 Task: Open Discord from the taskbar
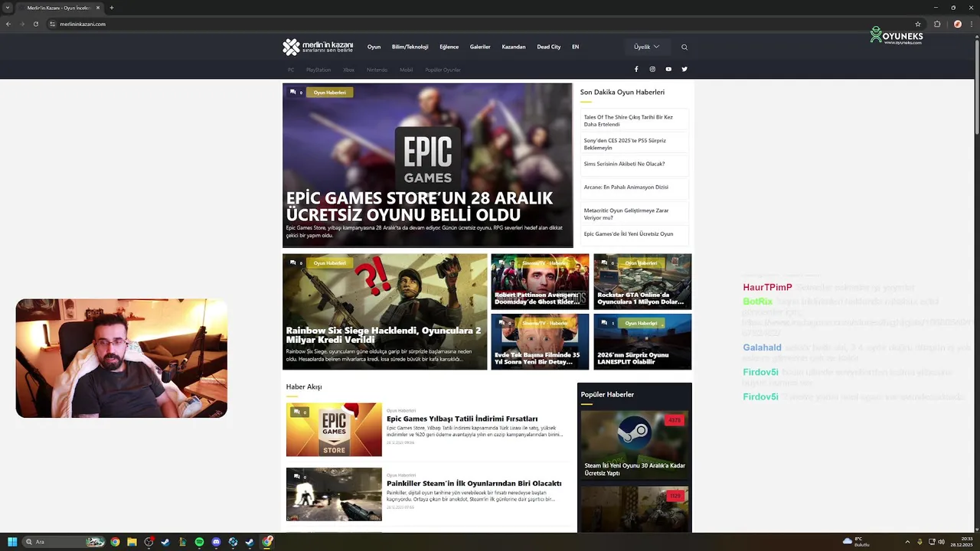pos(216,542)
